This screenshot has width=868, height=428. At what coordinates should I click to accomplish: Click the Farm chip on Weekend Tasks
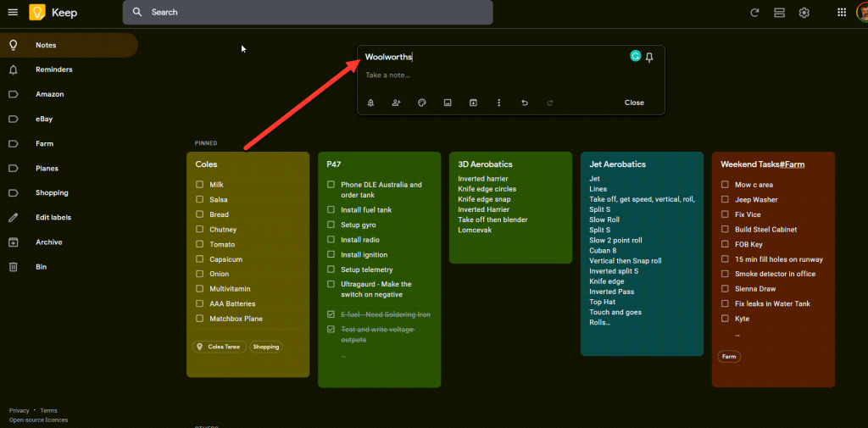click(729, 357)
